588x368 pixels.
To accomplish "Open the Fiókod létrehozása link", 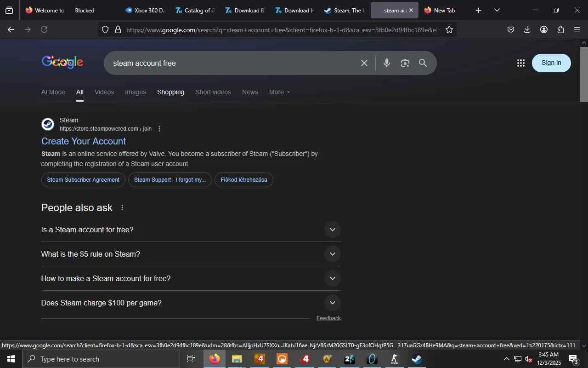I will click(x=244, y=180).
